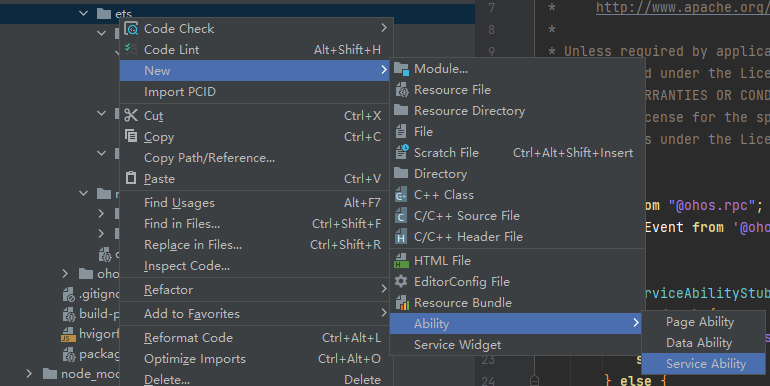Click the node_modules folder icon

click(x=50, y=374)
